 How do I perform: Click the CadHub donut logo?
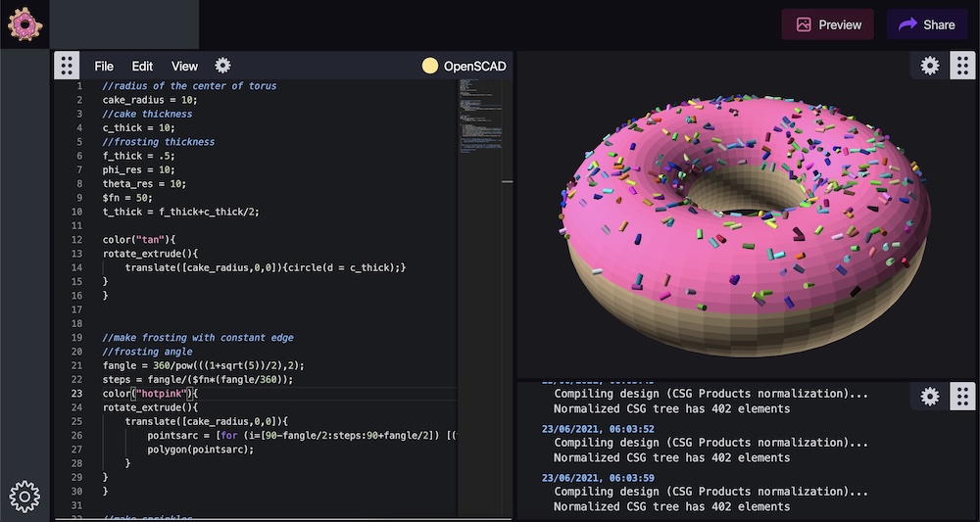coord(24,24)
